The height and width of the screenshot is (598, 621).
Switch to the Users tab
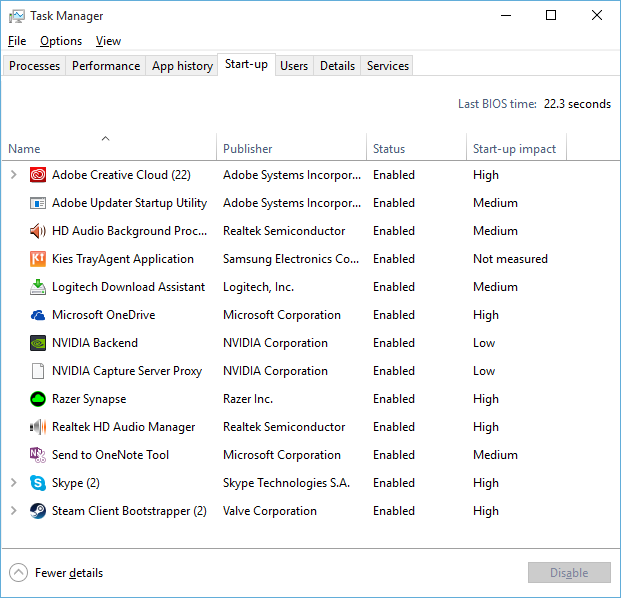(294, 66)
